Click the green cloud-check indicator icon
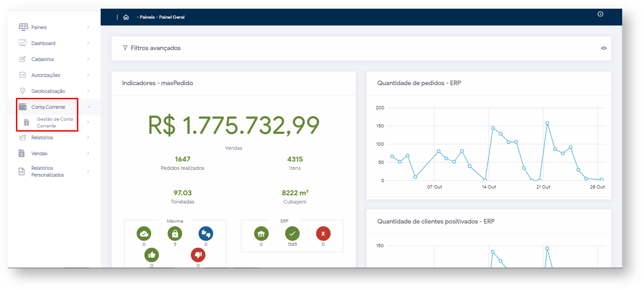 click(x=144, y=234)
